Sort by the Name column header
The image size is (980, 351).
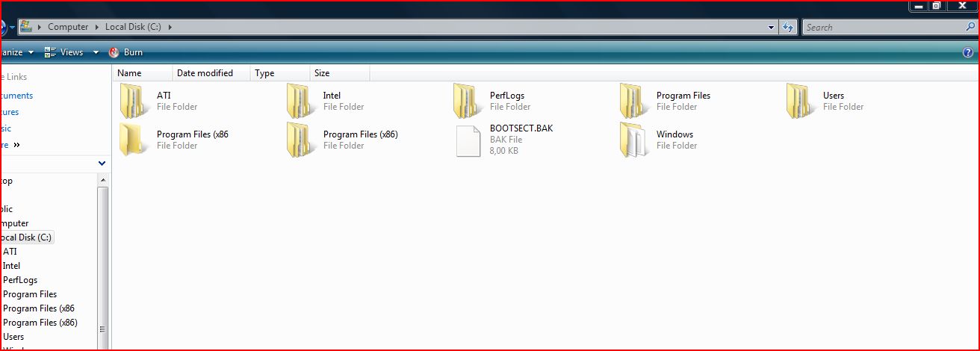pyautogui.click(x=143, y=73)
